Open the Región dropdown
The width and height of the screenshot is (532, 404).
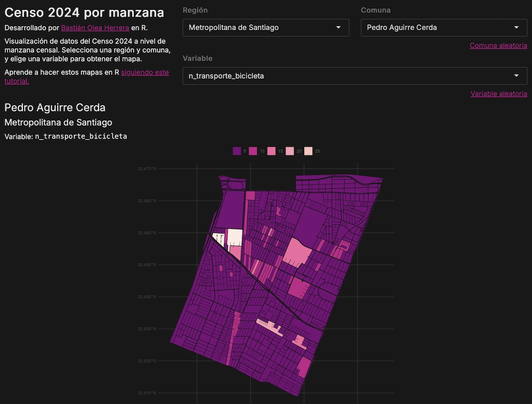(266, 27)
